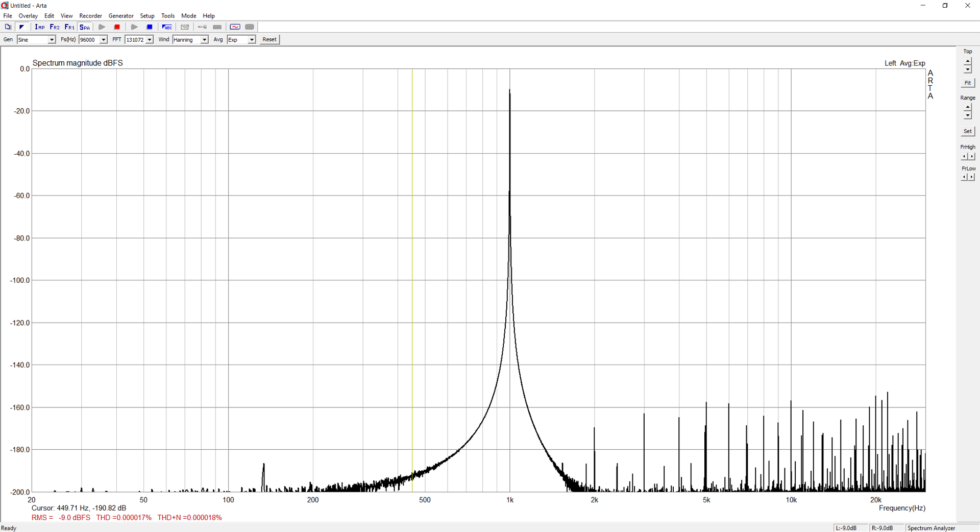This screenshot has height=532, width=980.
Task: Open the Recorder menu
Action: 91,16
